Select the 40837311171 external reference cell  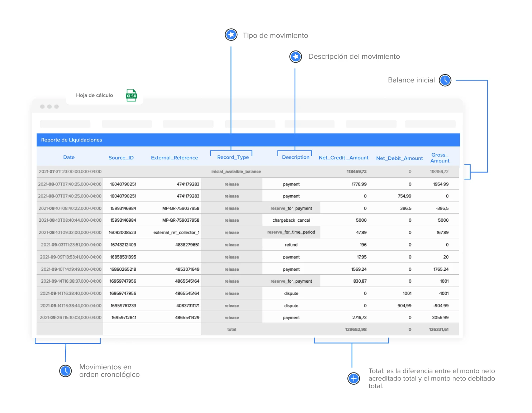(188, 306)
